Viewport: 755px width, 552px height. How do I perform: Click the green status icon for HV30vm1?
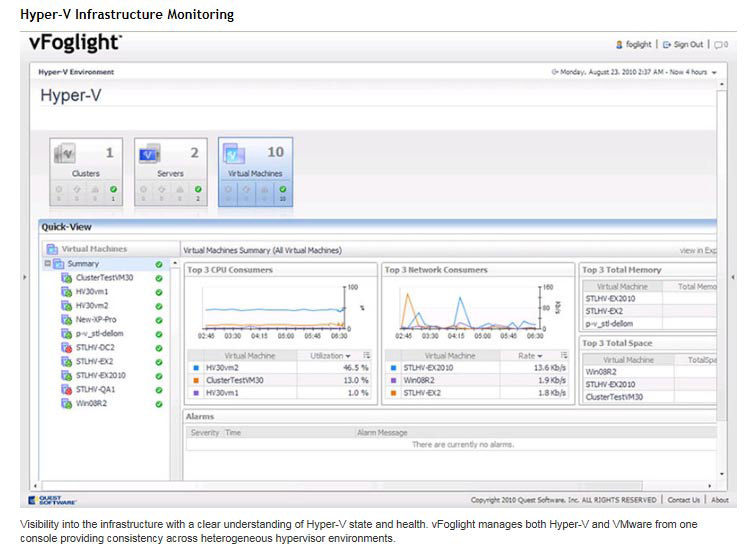click(x=159, y=292)
